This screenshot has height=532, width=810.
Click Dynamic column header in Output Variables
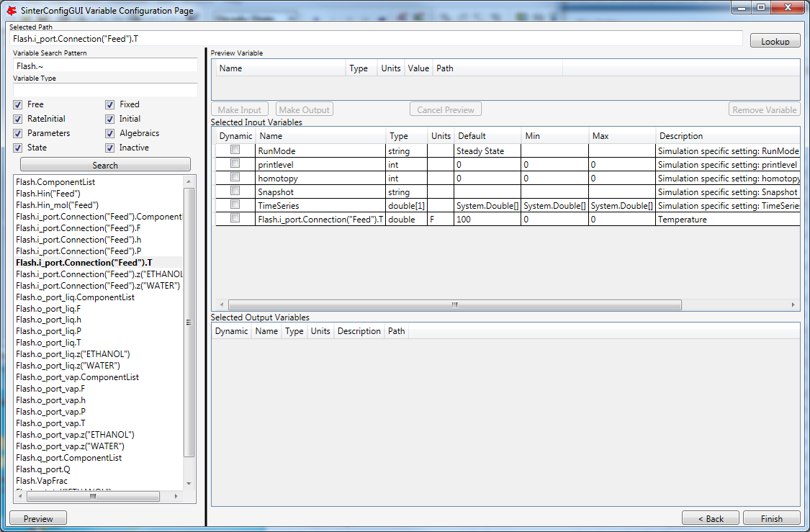[x=231, y=331]
